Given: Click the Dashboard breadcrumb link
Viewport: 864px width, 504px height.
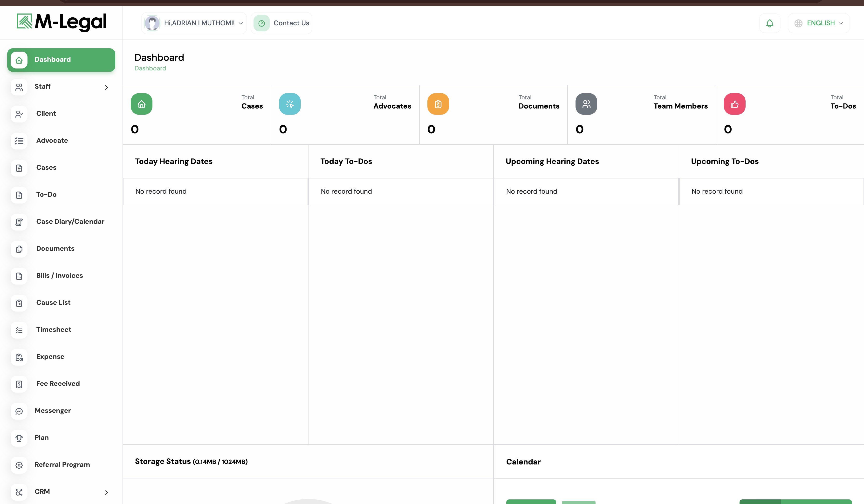Looking at the screenshot, I should click(150, 68).
